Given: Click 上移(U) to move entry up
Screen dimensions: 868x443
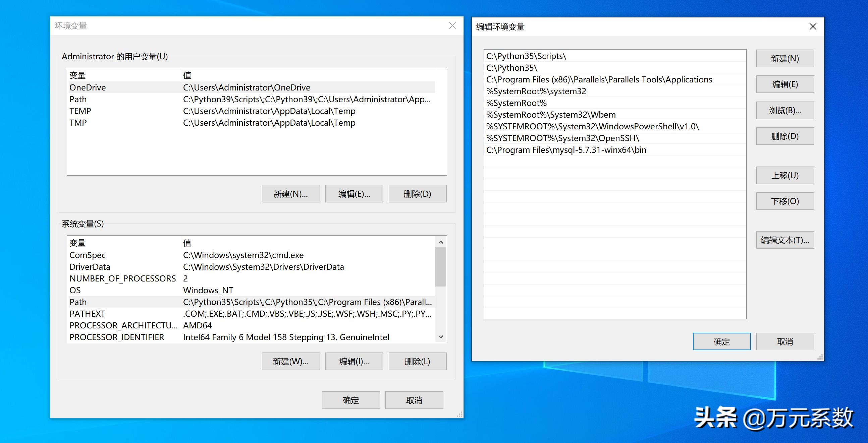Looking at the screenshot, I should (785, 175).
